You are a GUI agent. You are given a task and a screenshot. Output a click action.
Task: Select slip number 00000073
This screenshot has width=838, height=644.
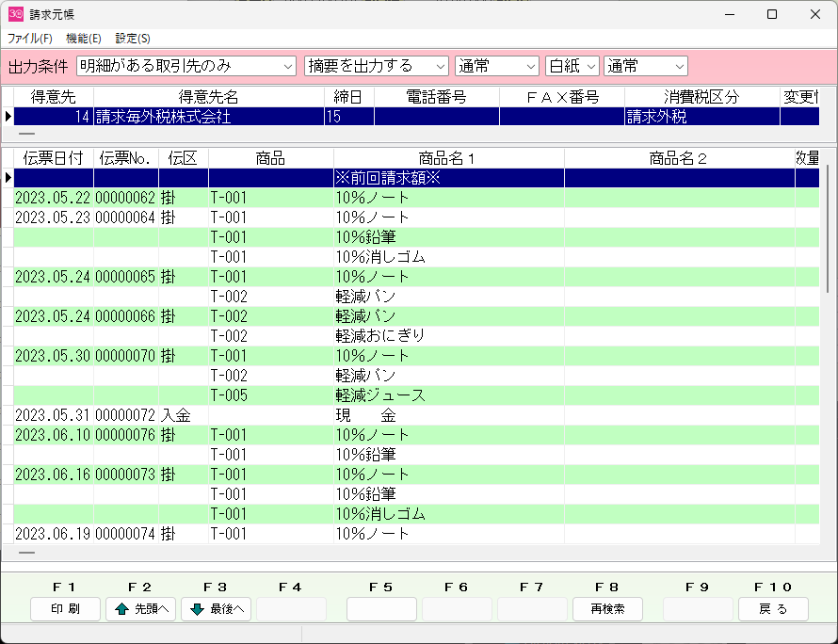[x=125, y=475]
